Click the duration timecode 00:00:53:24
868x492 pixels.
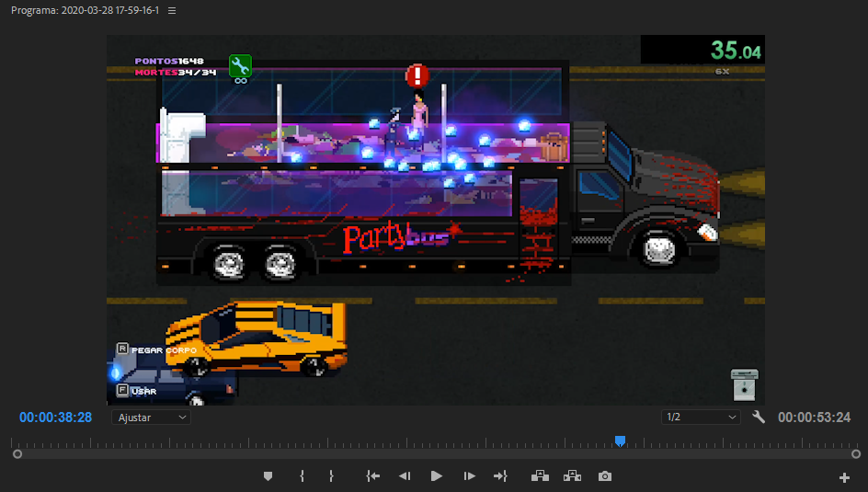pyautogui.click(x=814, y=418)
